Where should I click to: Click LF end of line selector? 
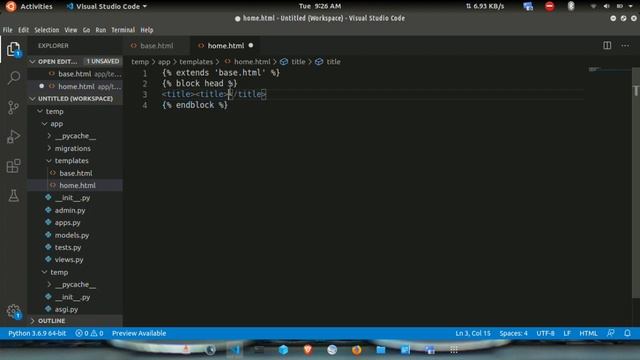point(567,333)
